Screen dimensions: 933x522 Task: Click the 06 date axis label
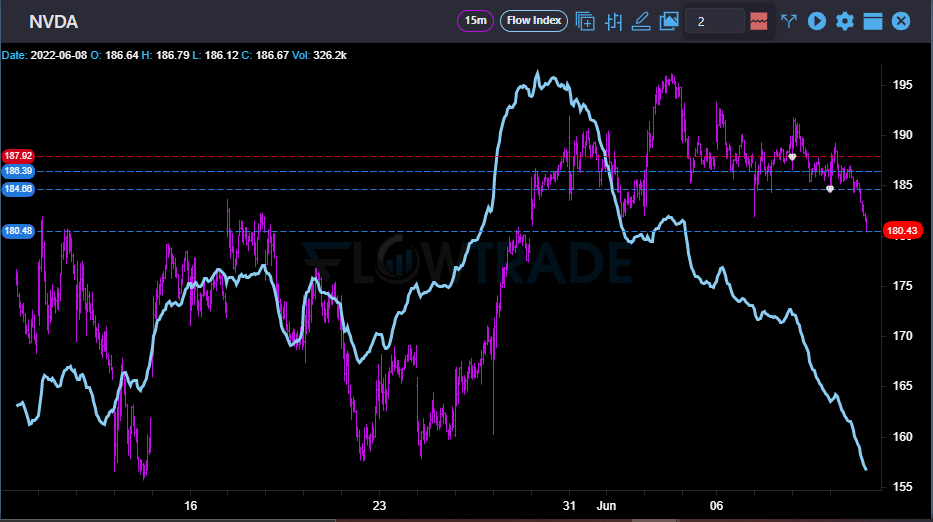(x=716, y=506)
